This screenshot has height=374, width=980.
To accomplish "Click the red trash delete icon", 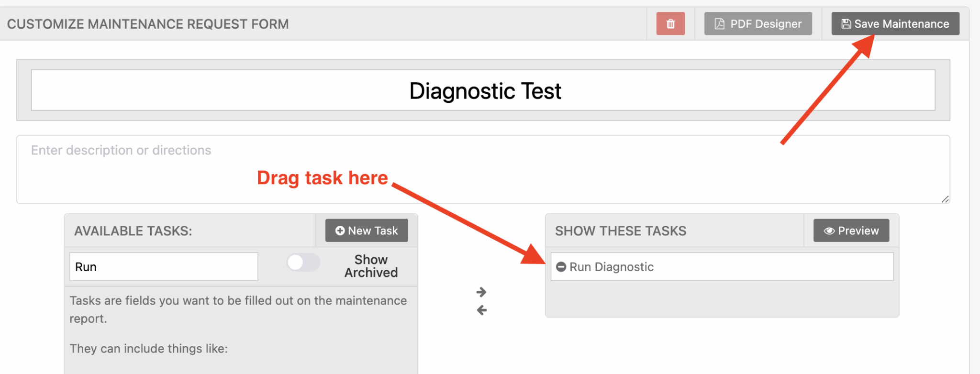I will [670, 24].
